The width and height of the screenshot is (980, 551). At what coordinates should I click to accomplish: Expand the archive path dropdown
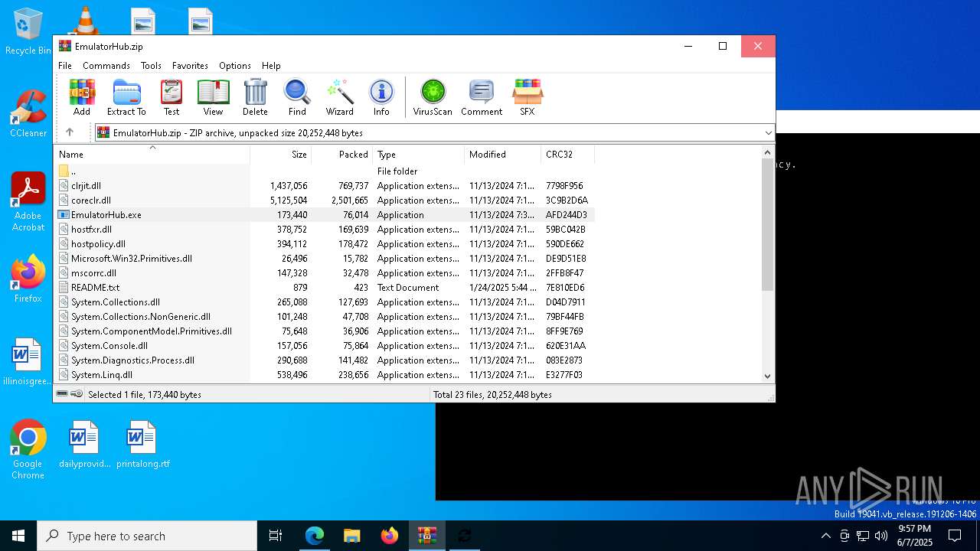[768, 132]
